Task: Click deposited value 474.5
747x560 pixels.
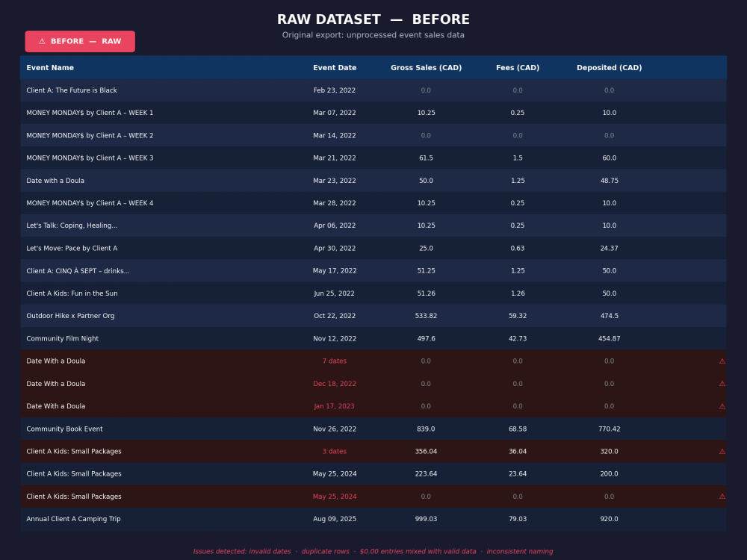Action: [609, 316]
